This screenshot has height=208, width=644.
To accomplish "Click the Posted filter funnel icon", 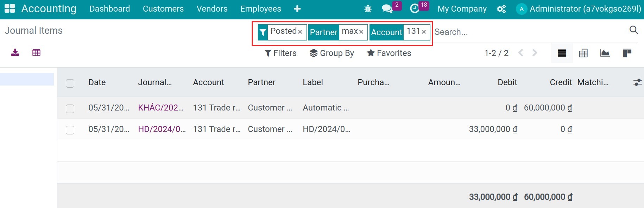I will (263, 32).
